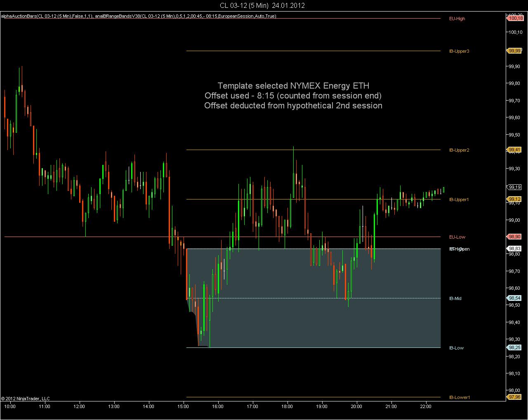Click the 10:00 time axis label
Image resolution: width=528 pixels, height=420 pixels.
(10, 406)
